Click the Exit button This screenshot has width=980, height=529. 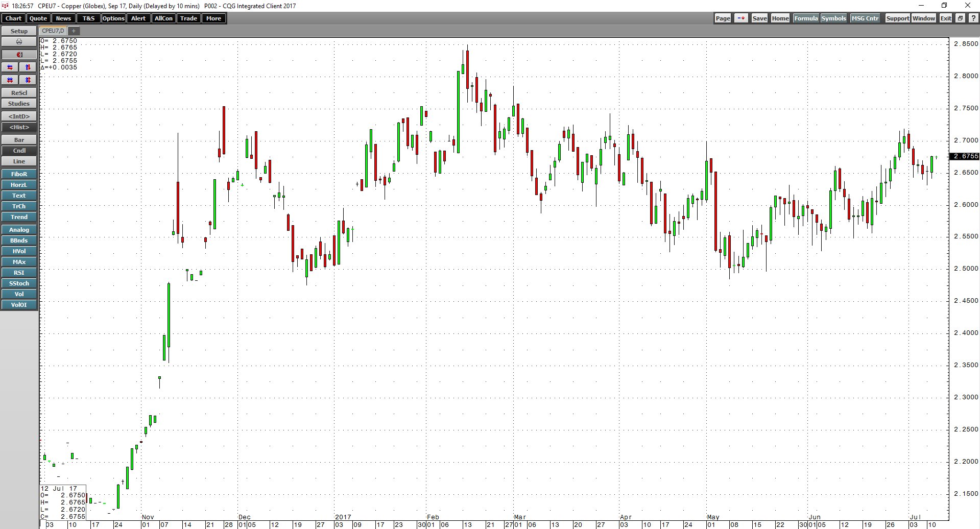click(946, 18)
